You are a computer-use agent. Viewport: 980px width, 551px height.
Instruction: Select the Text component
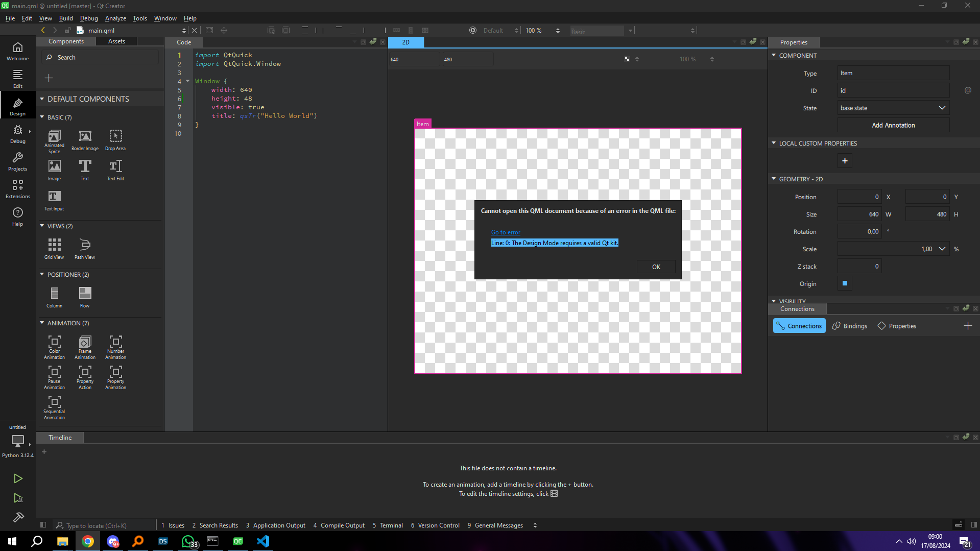85,171
